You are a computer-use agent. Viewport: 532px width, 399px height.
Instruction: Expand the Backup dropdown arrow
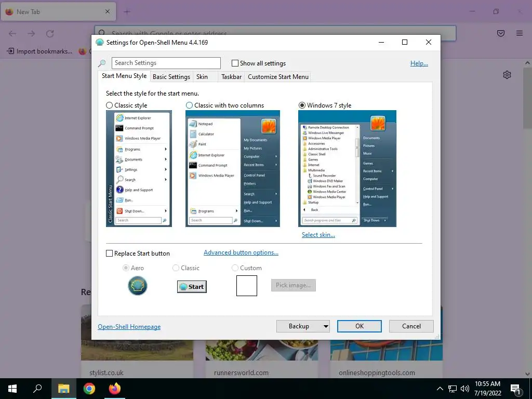point(326,326)
